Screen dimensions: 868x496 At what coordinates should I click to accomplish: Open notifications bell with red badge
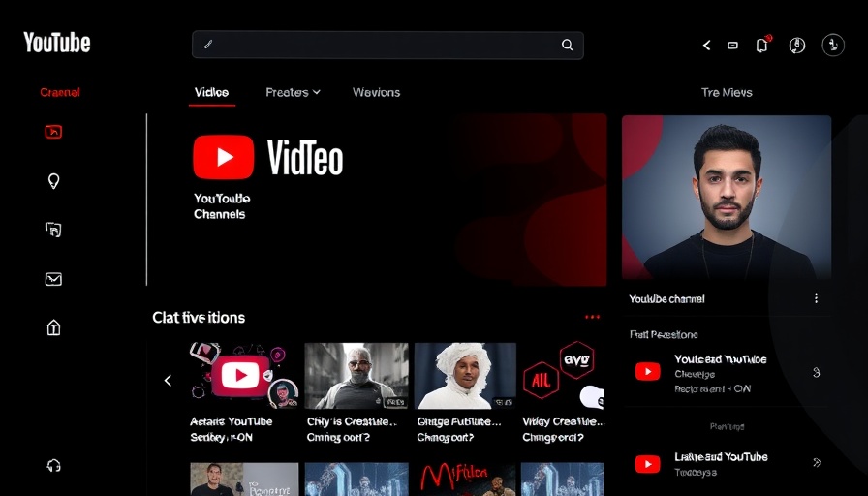[x=762, y=45]
